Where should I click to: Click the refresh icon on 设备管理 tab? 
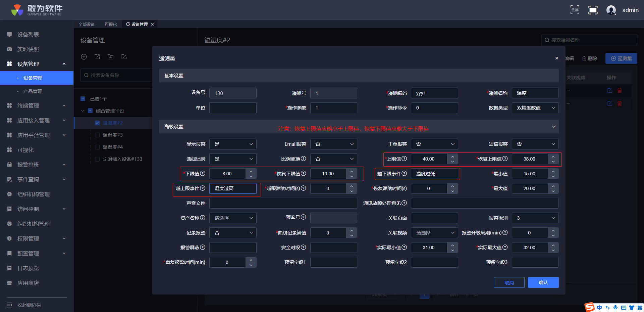pyautogui.click(x=128, y=24)
